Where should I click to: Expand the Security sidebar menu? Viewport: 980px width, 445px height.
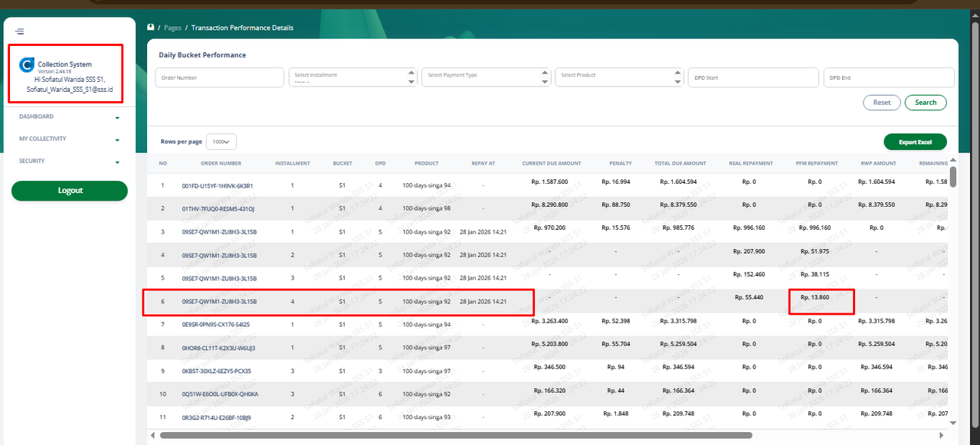[70, 162]
